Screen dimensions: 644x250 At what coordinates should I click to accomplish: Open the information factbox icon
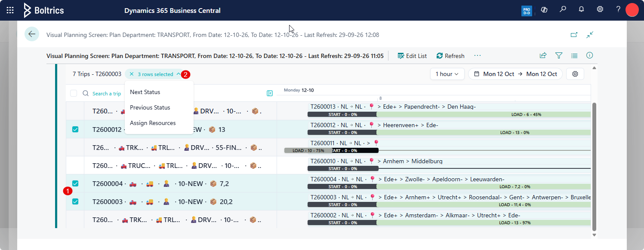point(590,55)
